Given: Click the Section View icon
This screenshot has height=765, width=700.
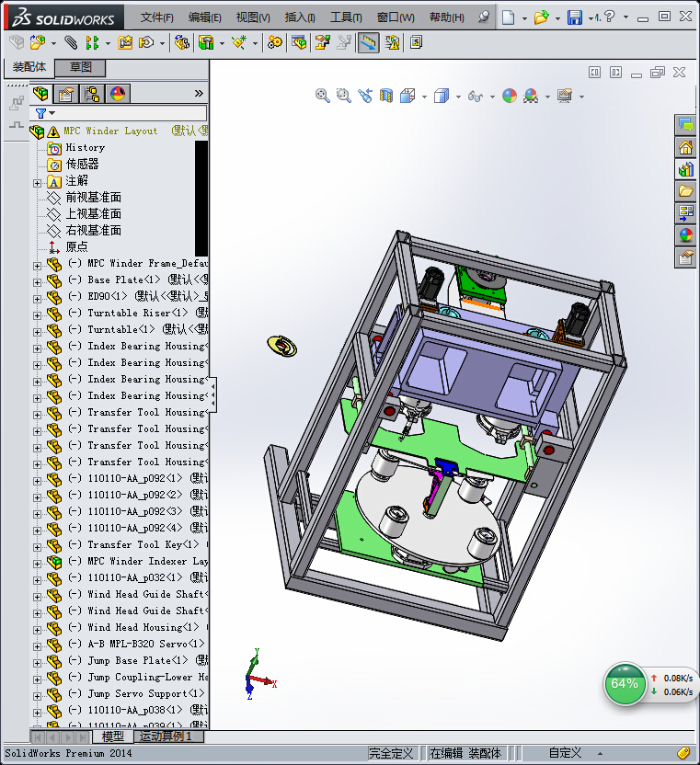Looking at the screenshot, I should click(386, 96).
